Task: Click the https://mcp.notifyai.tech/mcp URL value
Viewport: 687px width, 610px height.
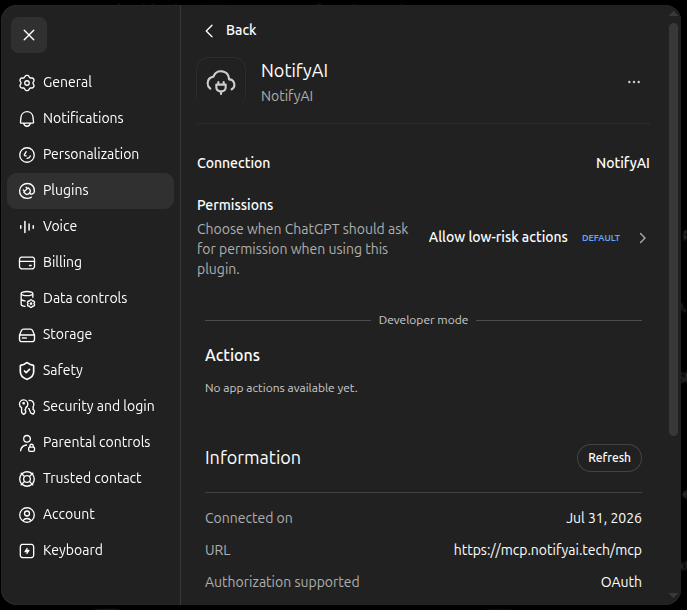Action: pyautogui.click(x=547, y=550)
